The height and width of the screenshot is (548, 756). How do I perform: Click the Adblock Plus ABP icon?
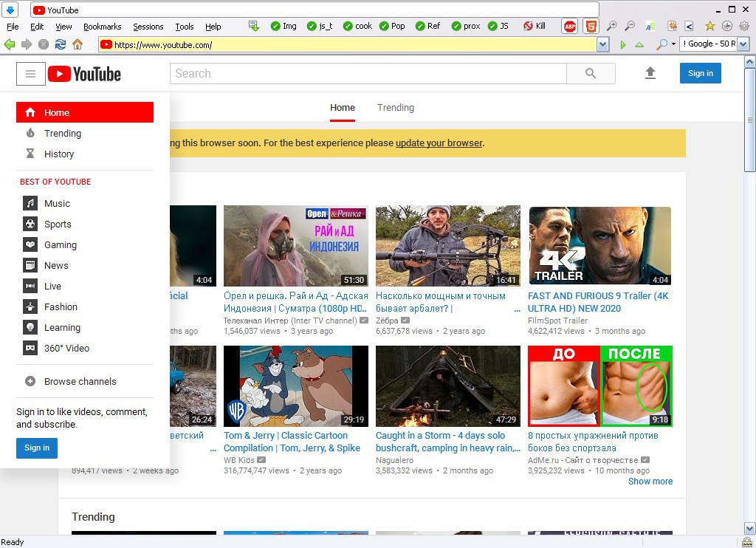pos(570,26)
